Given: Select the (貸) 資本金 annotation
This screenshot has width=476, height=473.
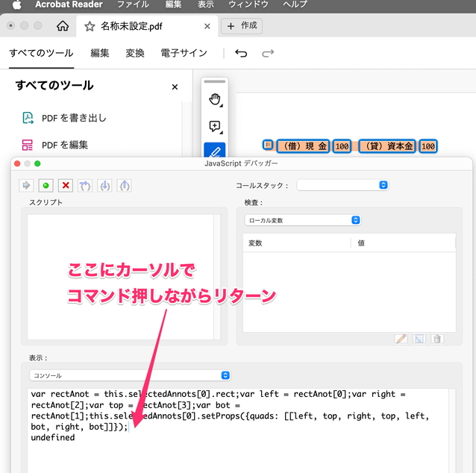Looking at the screenshot, I should click(387, 146).
